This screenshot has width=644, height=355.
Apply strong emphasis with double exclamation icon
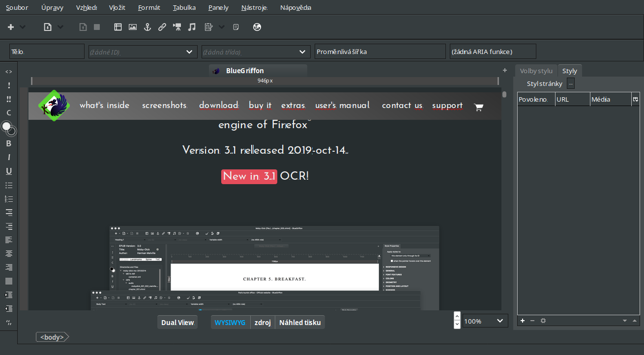9,99
